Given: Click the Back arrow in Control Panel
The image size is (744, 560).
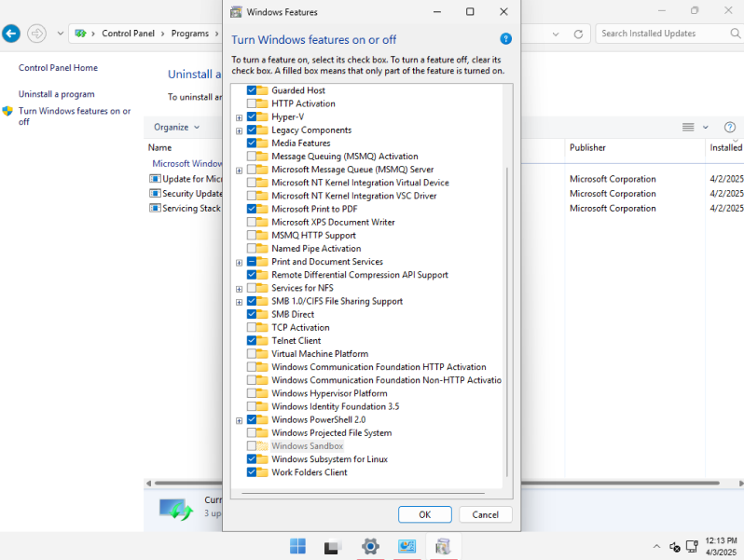Looking at the screenshot, I should click(11, 34).
